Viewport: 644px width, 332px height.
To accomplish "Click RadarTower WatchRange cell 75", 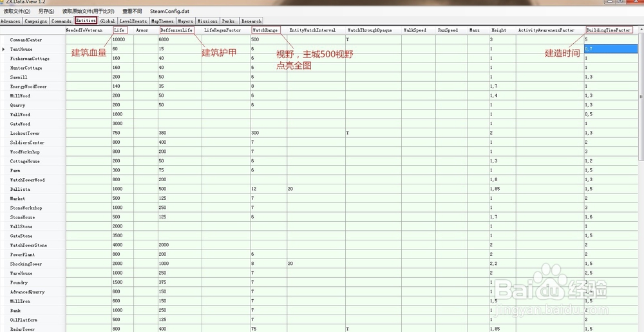I will point(268,329).
